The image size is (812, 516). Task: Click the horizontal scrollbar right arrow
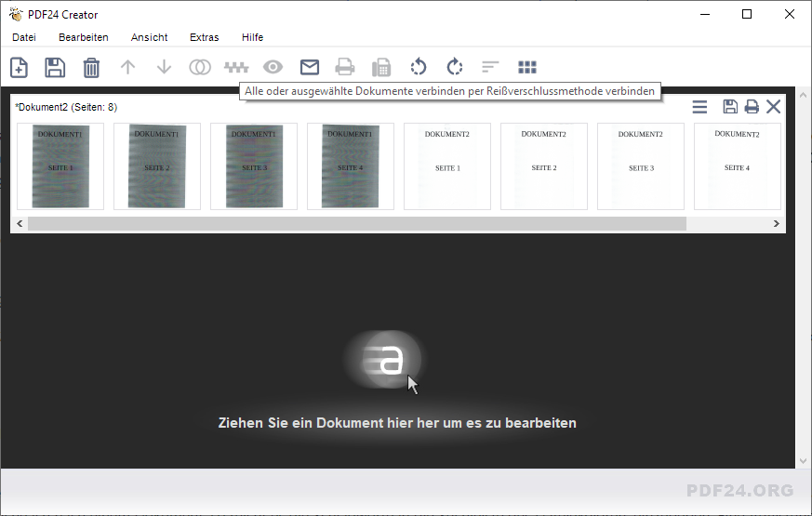coord(777,224)
